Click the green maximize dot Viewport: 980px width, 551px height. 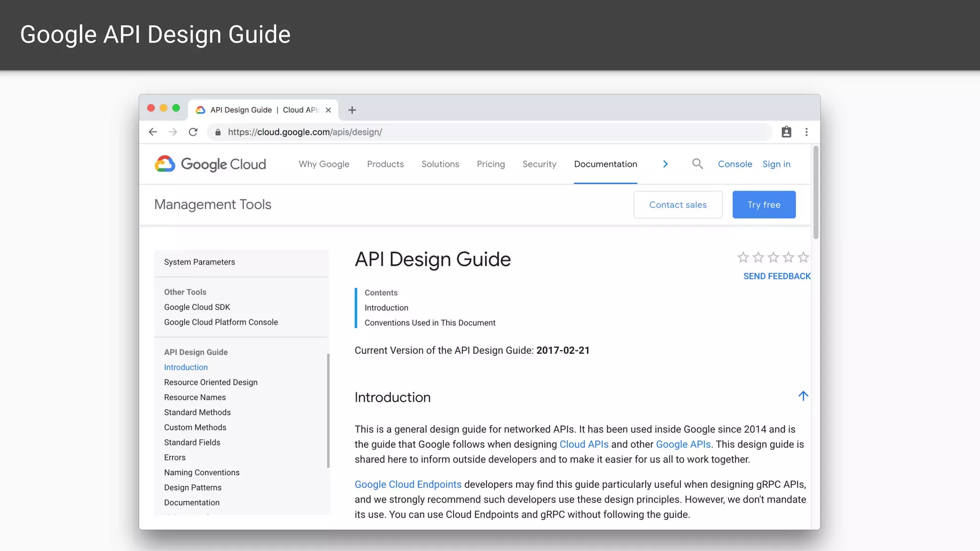point(176,108)
